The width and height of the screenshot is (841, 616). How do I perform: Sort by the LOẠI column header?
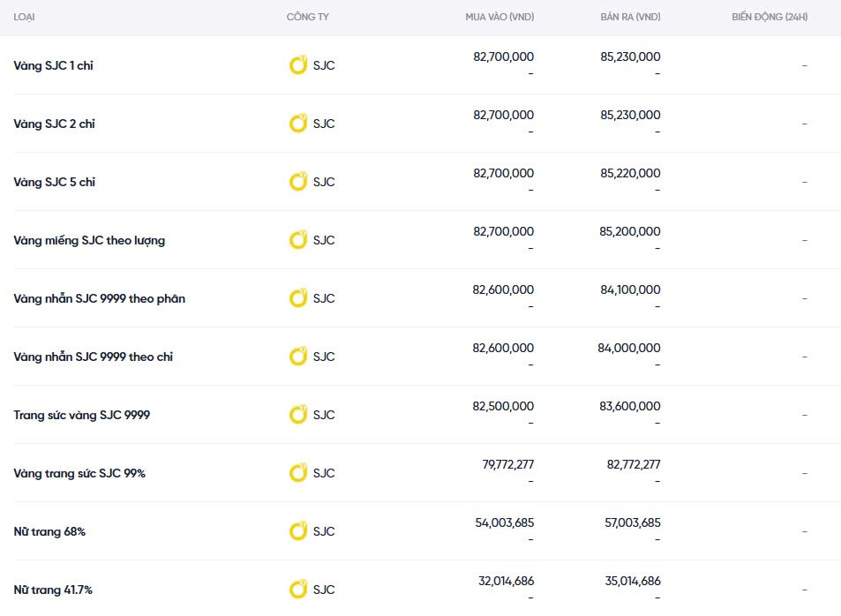[25, 18]
